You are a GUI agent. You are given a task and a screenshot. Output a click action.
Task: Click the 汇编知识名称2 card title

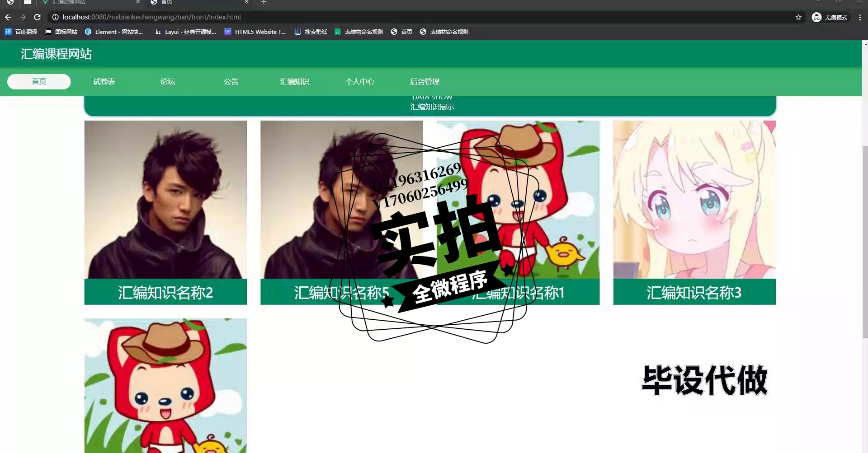click(165, 293)
